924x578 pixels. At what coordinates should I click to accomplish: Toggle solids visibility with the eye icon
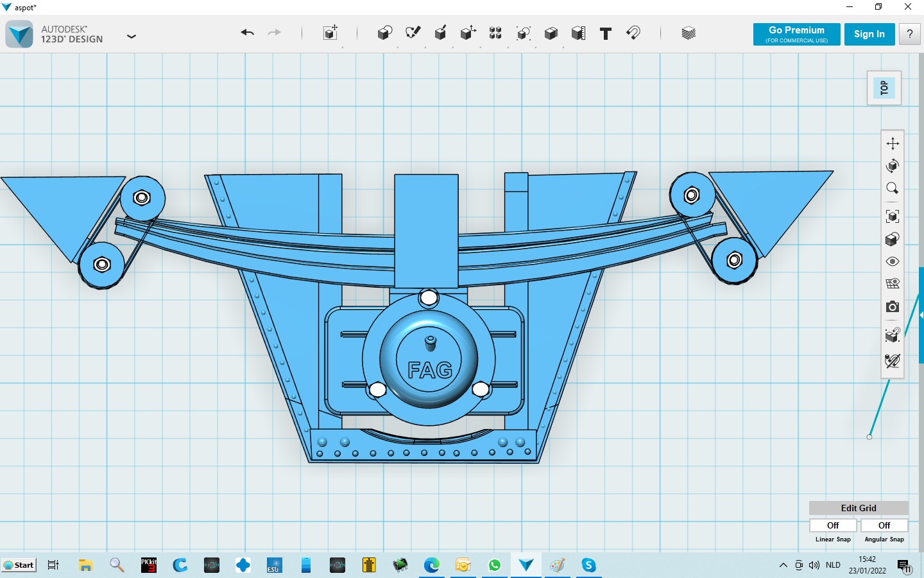coord(893,261)
